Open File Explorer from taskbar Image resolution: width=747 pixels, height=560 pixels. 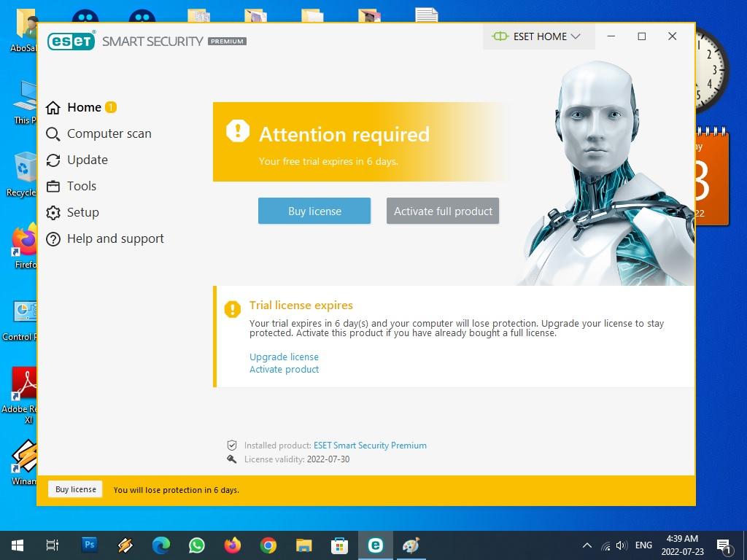point(304,545)
